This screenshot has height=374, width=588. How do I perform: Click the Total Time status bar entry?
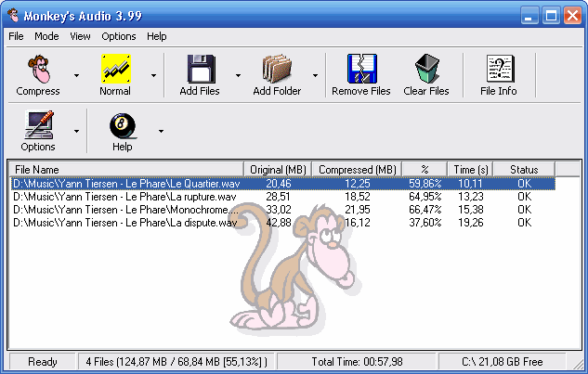[x=357, y=362]
